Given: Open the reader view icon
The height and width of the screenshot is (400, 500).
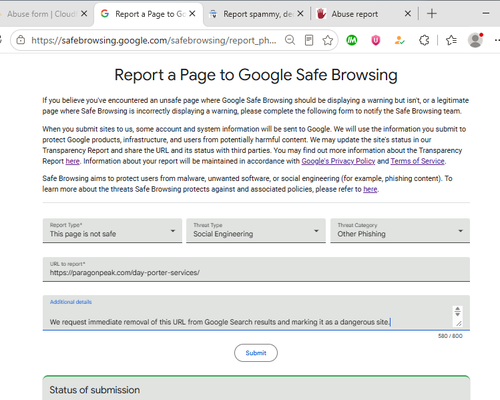Looking at the screenshot, I should (309, 40).
